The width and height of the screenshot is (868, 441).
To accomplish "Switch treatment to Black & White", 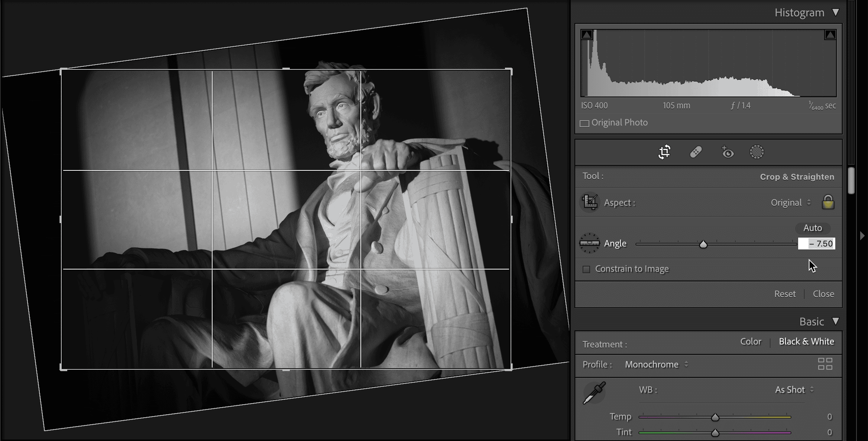I will (806, 342).
